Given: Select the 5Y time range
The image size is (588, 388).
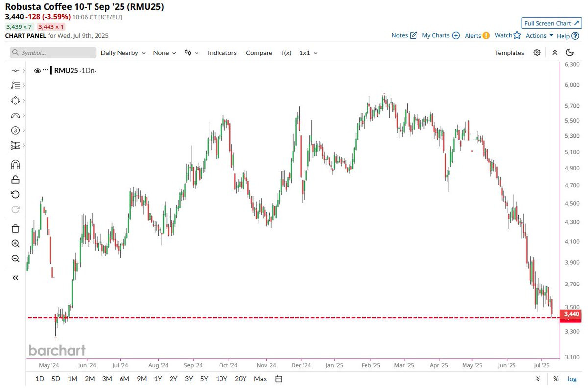Looking at the screenshot, I should point(204,379).
